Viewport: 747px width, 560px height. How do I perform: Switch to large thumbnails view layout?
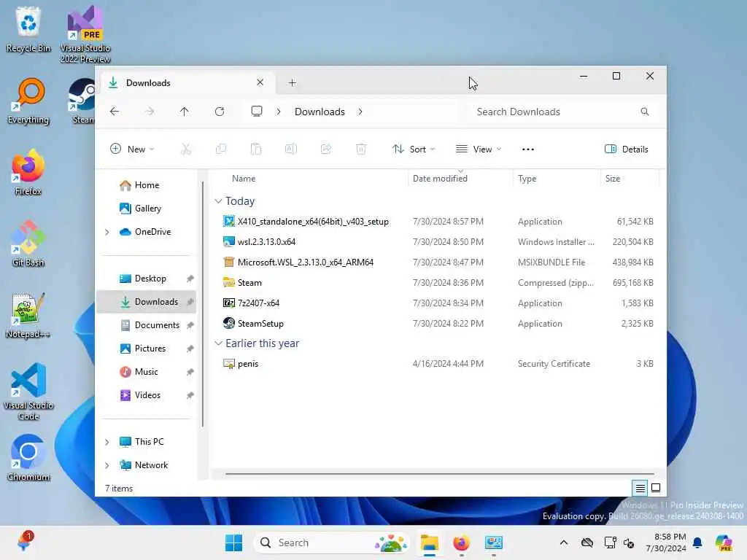656,488
